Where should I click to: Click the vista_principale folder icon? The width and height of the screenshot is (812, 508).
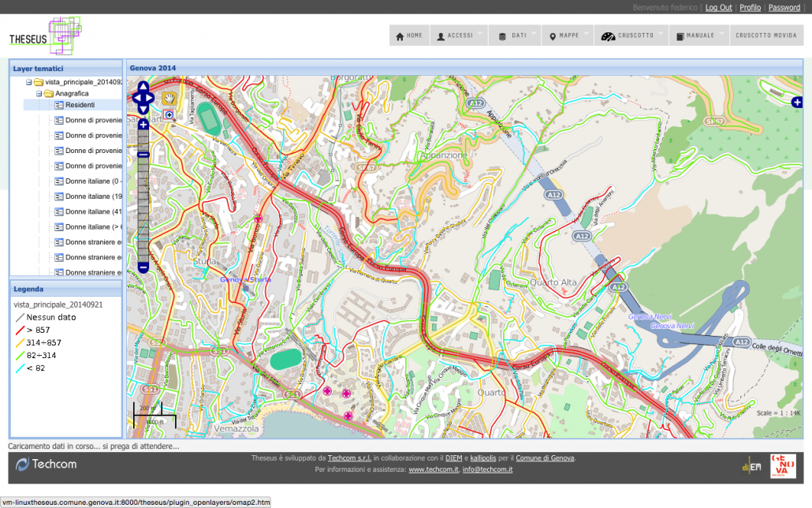39,82
